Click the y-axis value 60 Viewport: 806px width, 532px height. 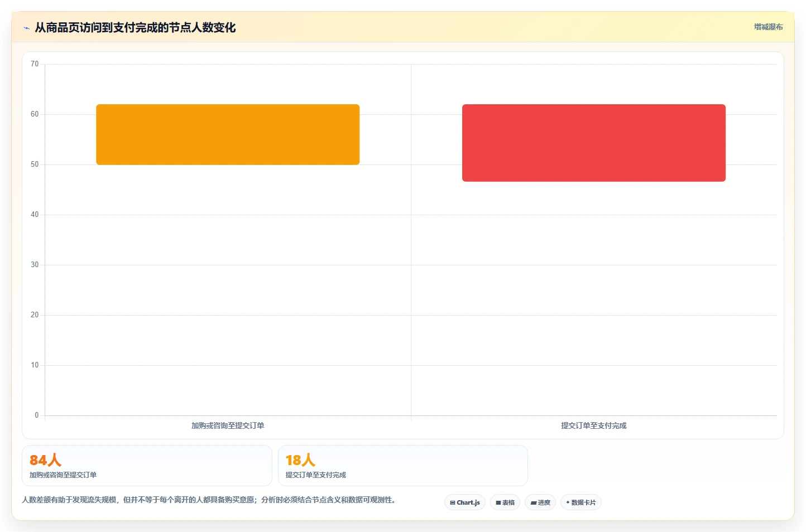(x=35, y=114)
